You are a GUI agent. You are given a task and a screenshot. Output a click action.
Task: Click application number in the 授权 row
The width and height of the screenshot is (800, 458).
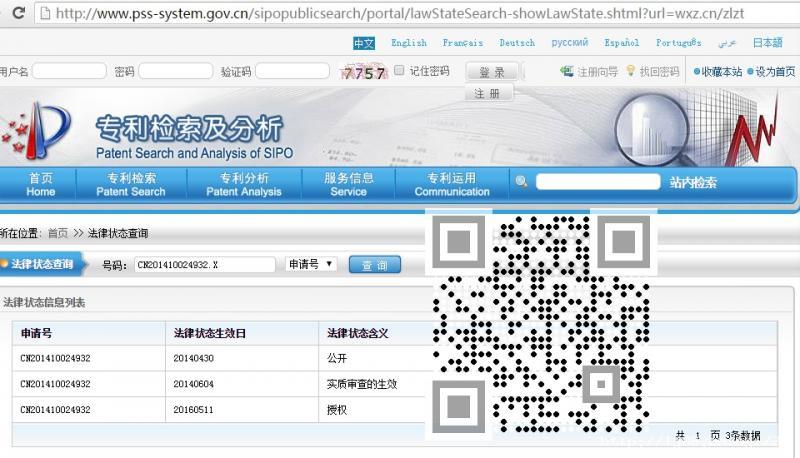point(55,410)
